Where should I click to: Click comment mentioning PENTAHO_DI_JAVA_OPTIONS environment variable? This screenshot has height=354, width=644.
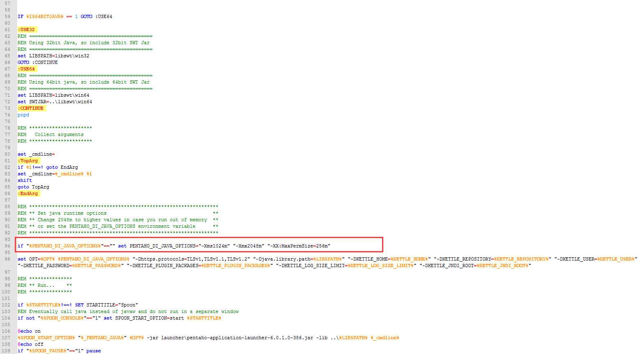[x=116, y=226]
